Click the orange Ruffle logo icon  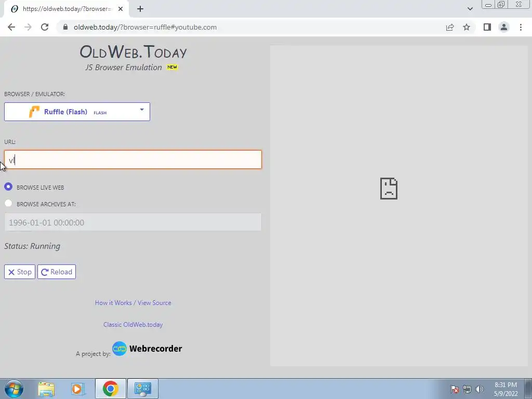(34, 112)
